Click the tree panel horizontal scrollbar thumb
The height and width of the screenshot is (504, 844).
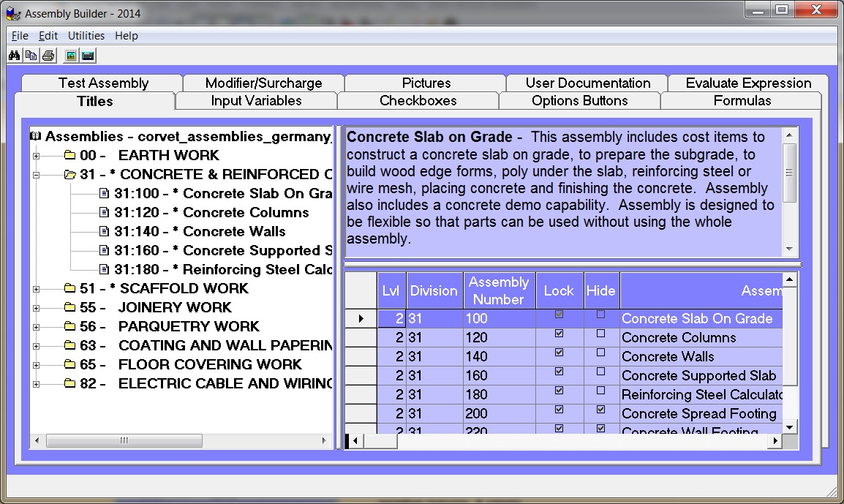pos(123,440)
